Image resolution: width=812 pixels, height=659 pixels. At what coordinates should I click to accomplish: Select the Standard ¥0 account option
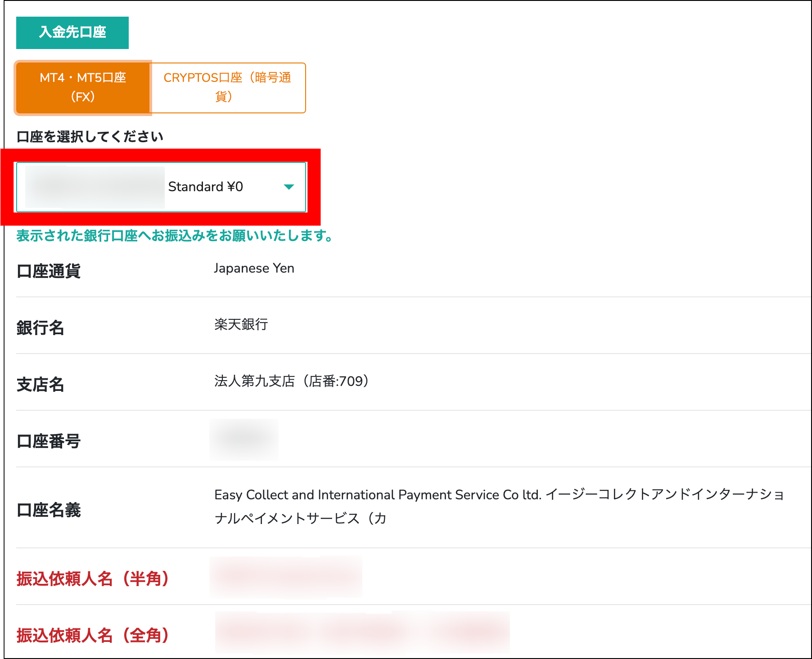[206, 187]
